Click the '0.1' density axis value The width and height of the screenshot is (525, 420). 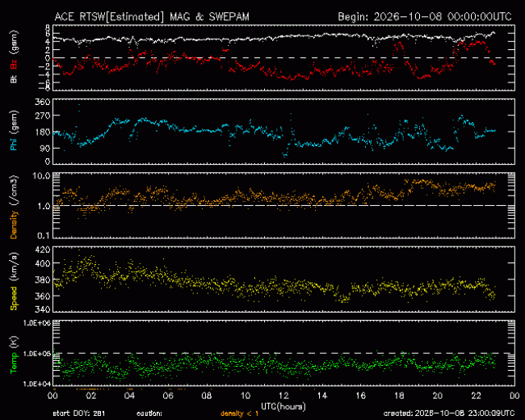tap(44, 236)
